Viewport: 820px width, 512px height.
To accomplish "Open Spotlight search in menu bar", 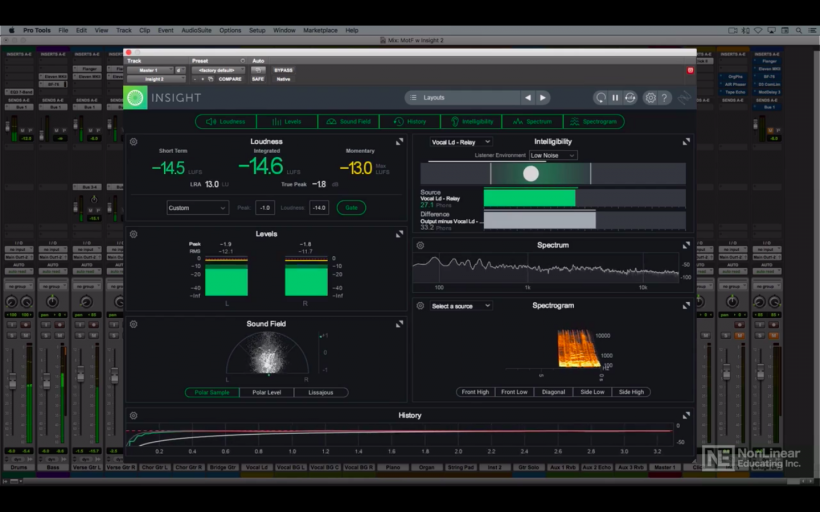I will tap(799, 30).
